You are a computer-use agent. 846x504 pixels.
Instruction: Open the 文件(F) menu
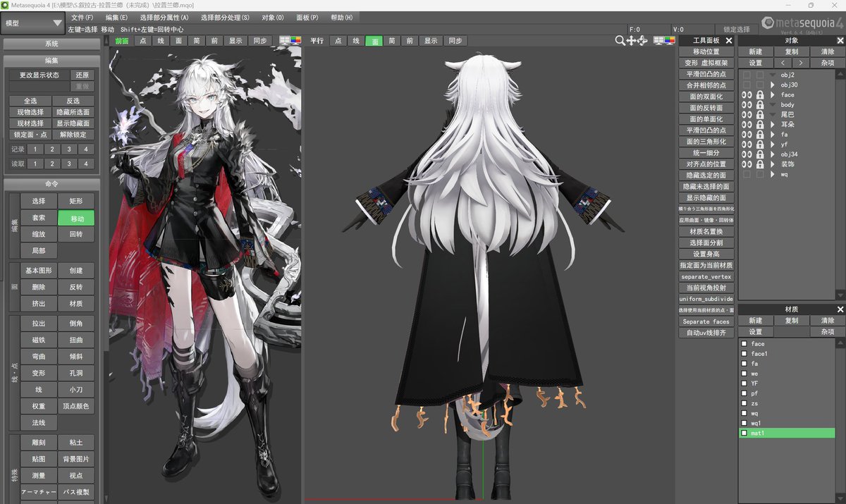82,18
